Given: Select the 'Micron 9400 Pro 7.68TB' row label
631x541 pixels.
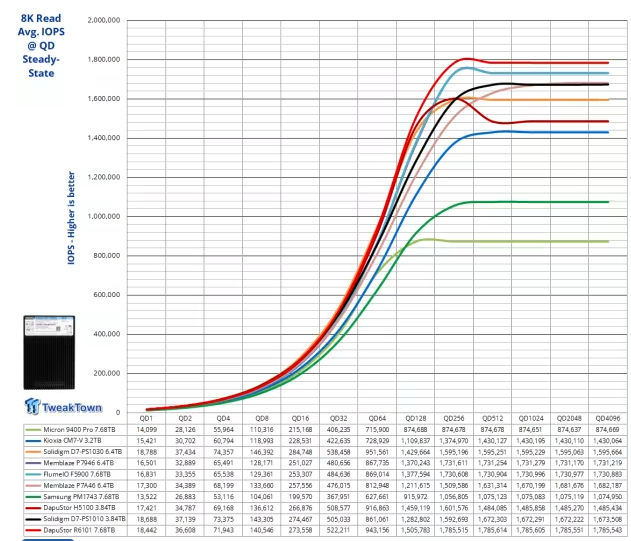Looking at the screenshot, I should click(79, 430).
